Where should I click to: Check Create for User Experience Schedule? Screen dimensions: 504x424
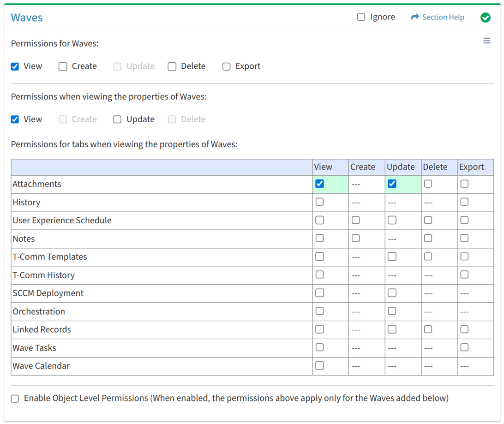pyautogui.click(x=355, y=220)
